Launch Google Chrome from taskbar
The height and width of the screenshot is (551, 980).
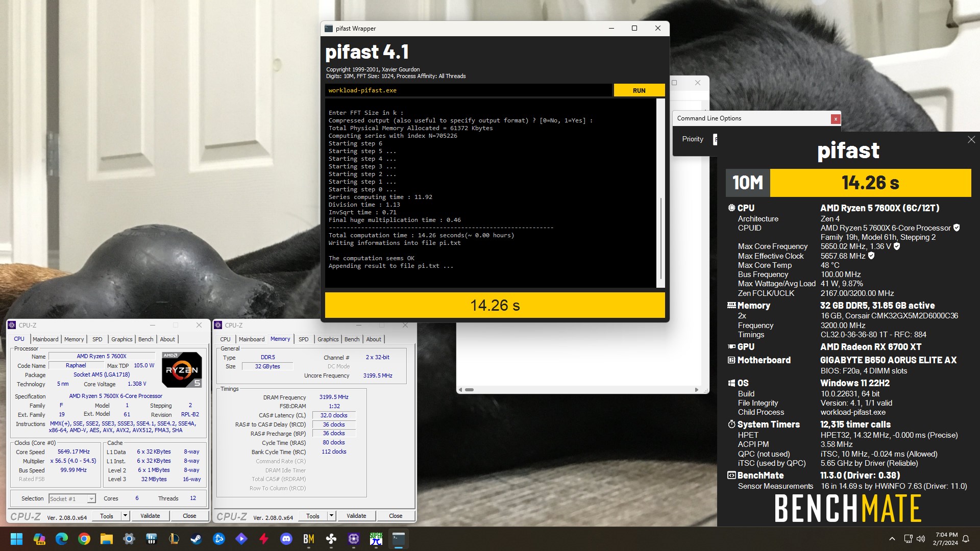[84, 539]
